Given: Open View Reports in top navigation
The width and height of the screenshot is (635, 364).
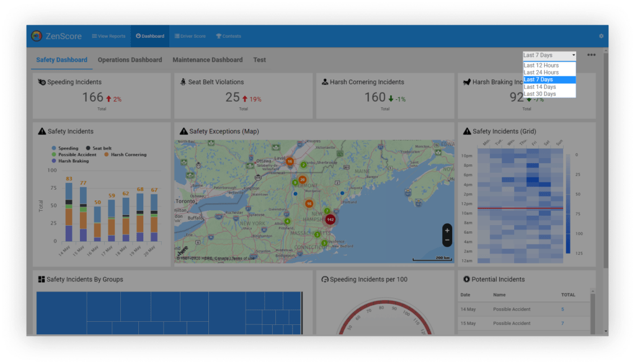Looking at the screenshot, I should click(x=109, y=36).
